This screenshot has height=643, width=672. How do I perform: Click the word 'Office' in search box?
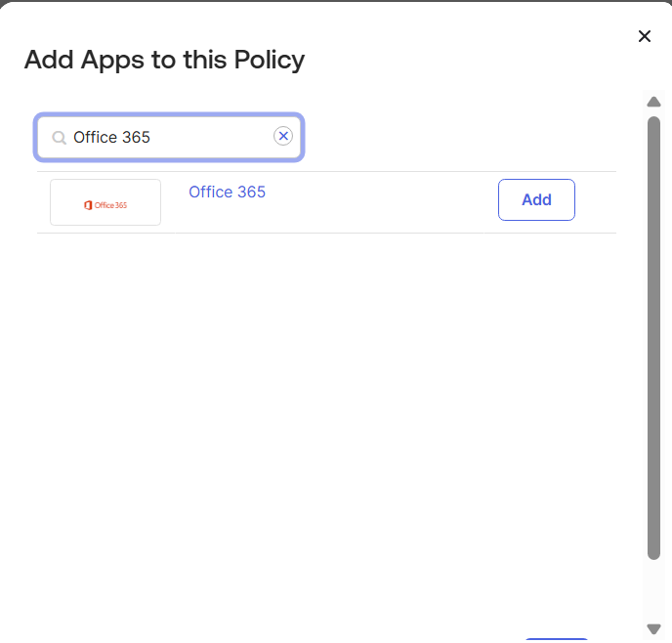pos(95,137)
